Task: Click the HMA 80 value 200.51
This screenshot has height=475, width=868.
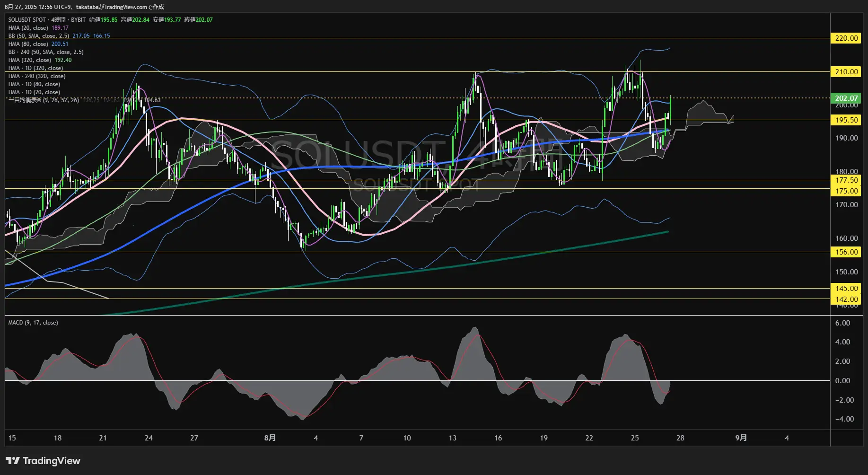Action: point(60,44)
